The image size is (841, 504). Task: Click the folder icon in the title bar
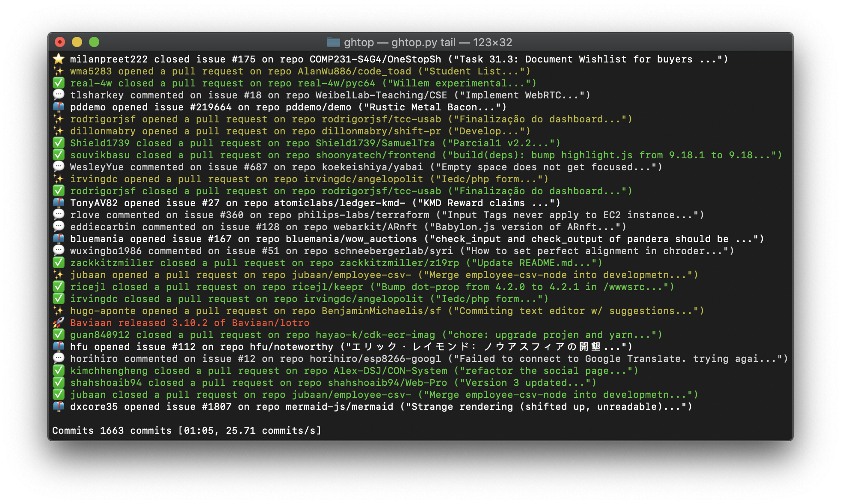tap(333, 42)
